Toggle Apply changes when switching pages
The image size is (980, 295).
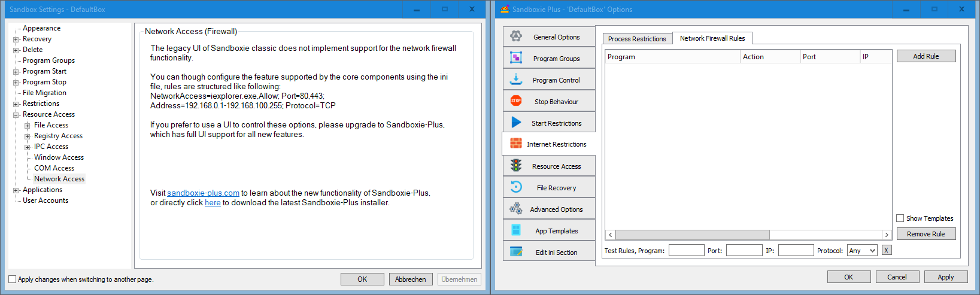click(12, 279)
